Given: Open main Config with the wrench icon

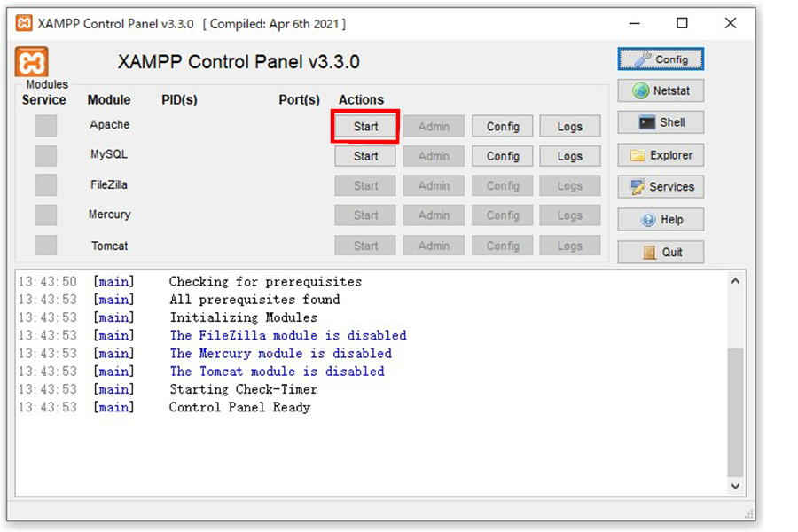Looking at the screenshot, I should tap(661, 59).
